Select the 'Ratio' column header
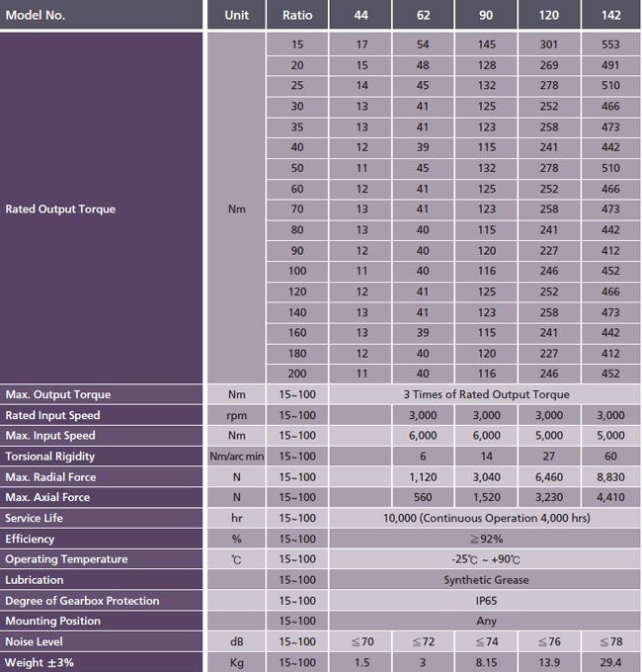The width and height of the screenshot is (642, 672). pyautogui.click(x=297, y=15)
